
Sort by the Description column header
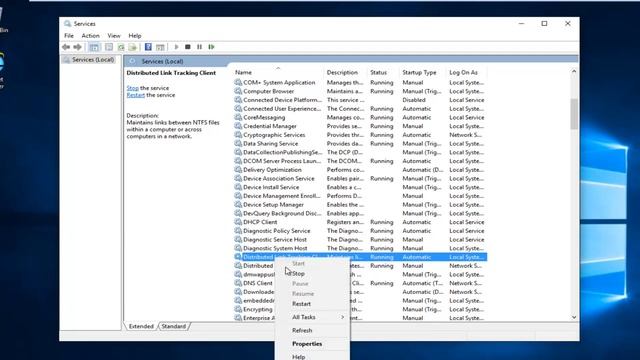[x=346, y=72]
